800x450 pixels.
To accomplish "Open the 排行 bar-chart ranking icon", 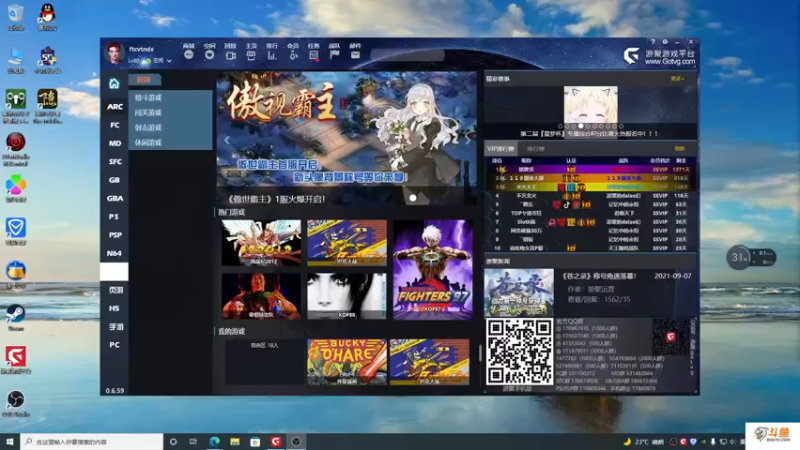I will click(x=272, y=55).
